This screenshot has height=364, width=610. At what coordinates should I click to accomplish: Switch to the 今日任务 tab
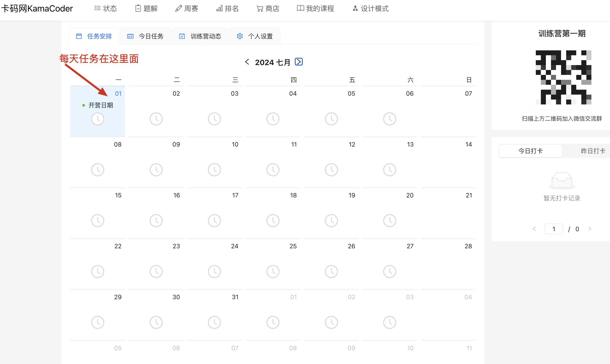pyautogui.click(x=145, y=36)
